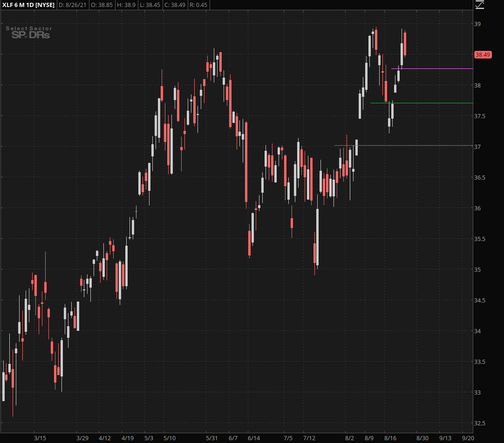Click the 37 price axis label
This screenshot has height=443, width=504.
click(x=477, y=147)
